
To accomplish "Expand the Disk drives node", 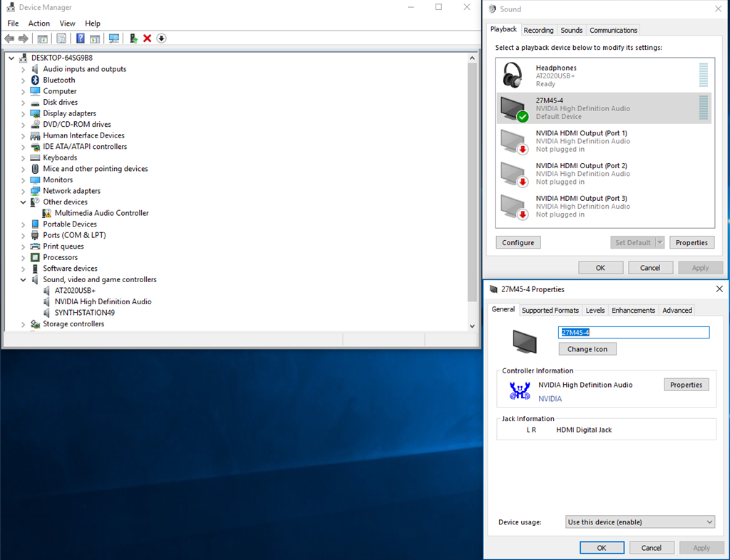I will point(24,103).
